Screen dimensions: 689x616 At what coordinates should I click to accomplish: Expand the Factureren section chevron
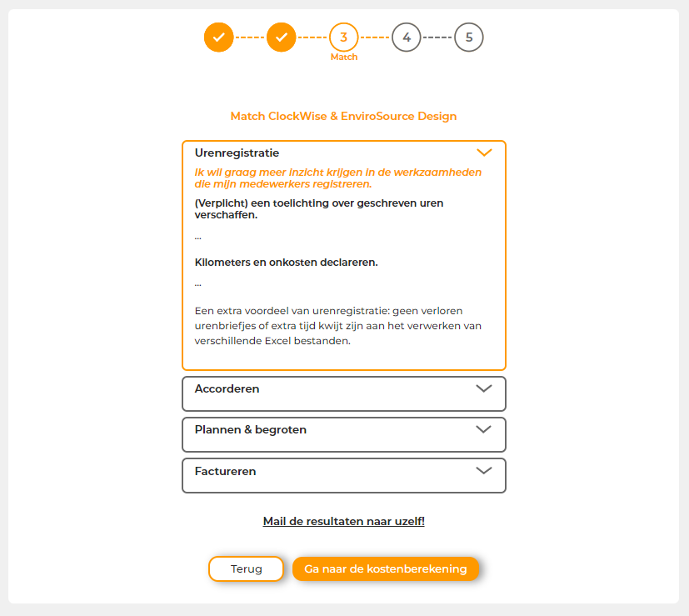[484, 470]
